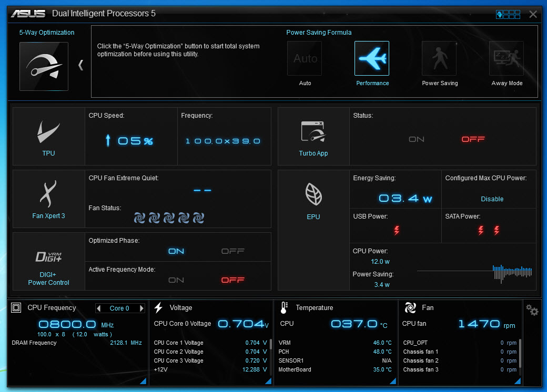The height and width of the screenshot is (392, 547).
Task: Click the "CPU_OPT" fan row
Action: click(460, 343)
